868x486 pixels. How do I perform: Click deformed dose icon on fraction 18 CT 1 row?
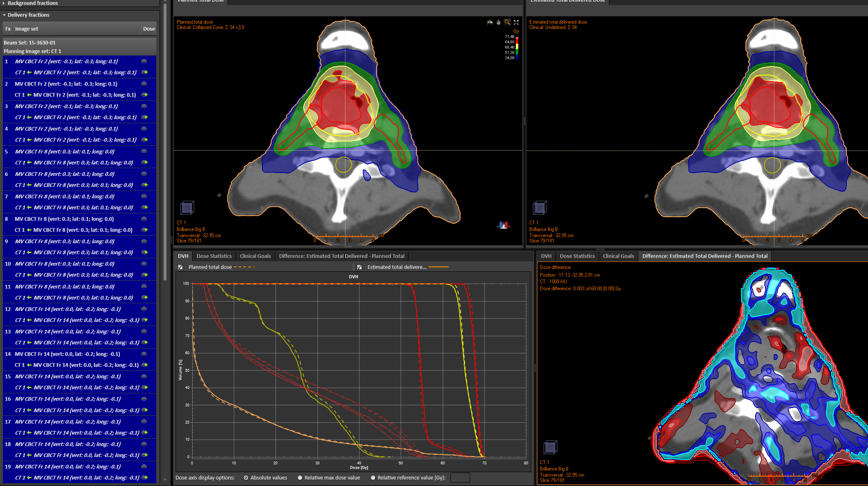(x=144, y=455)
